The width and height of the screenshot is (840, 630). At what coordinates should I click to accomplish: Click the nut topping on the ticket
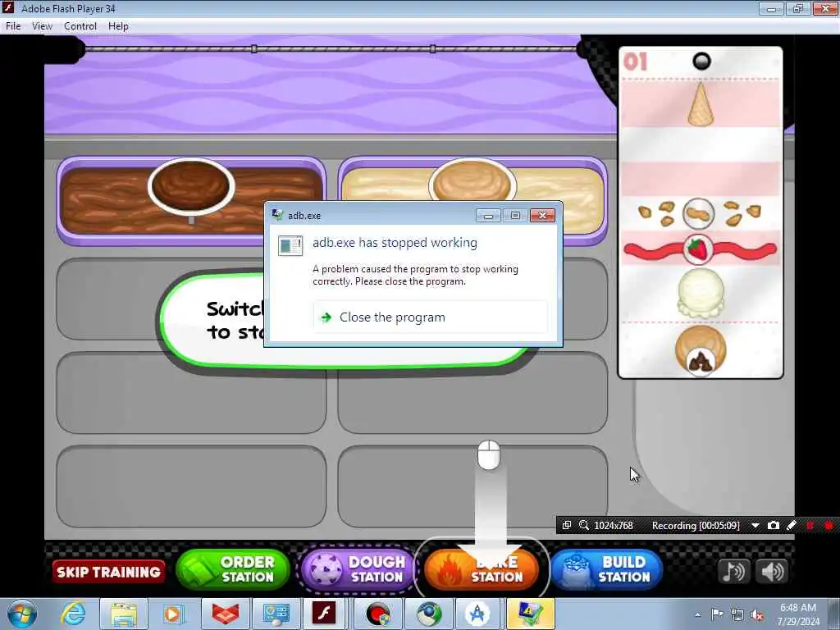pos(699,213)
